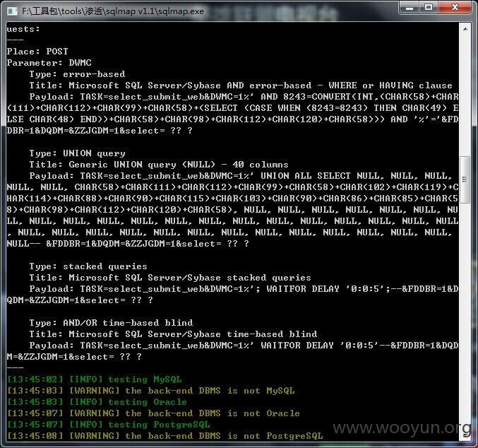
Task: Click the console title bar path text
Action: pos(113,11)
